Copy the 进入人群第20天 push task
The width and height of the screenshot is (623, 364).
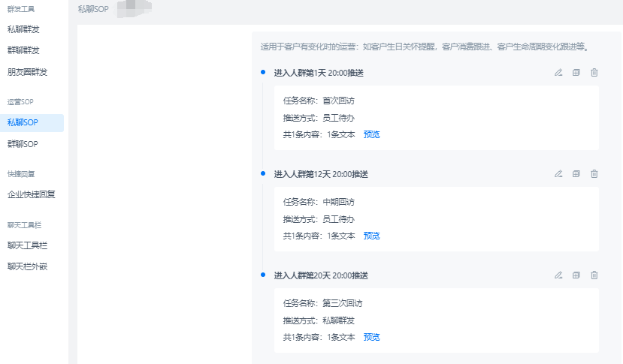click(x=576, y=275)
